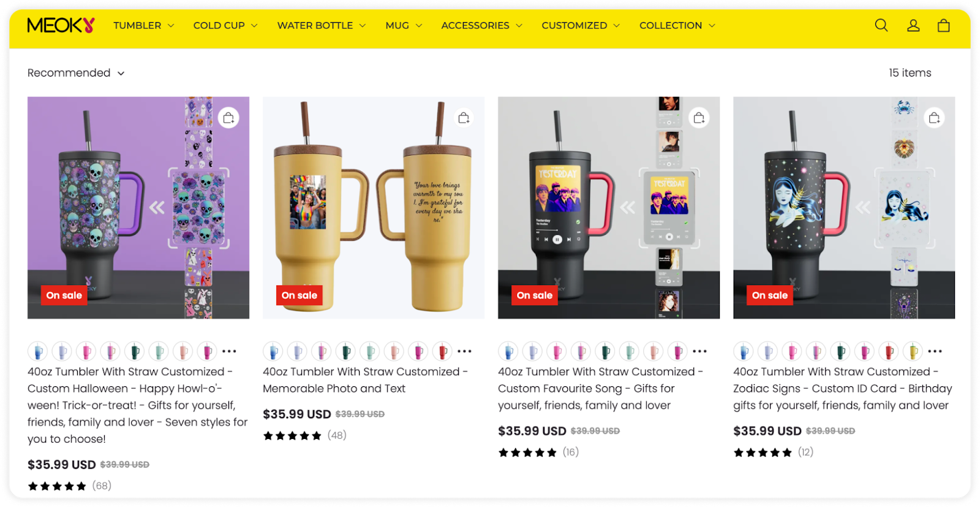Click the MEOKY logo

(61, 25)
